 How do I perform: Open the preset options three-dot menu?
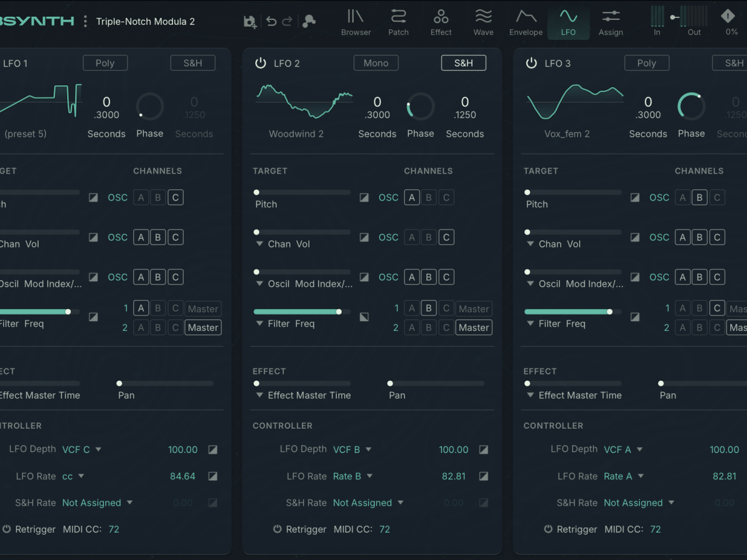85,21
